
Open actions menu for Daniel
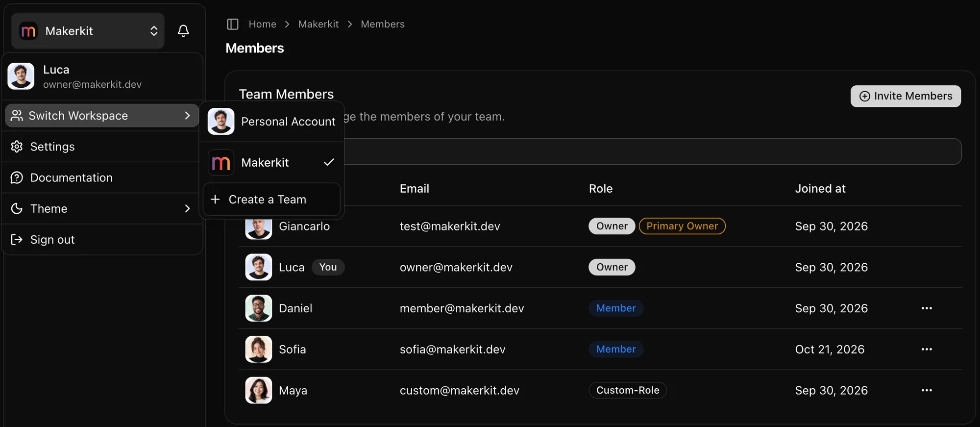(927, 308)
